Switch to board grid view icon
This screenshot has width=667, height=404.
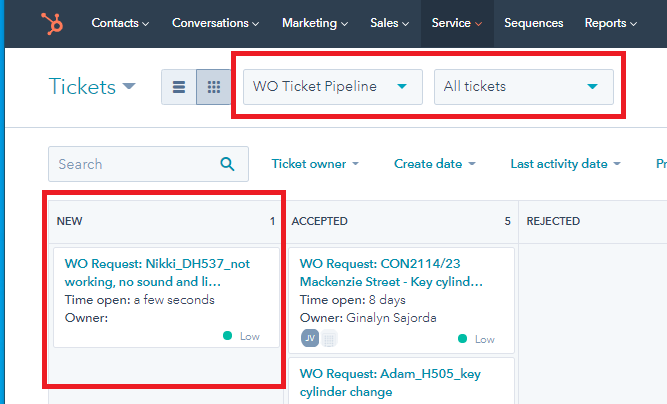click(213, 87)
